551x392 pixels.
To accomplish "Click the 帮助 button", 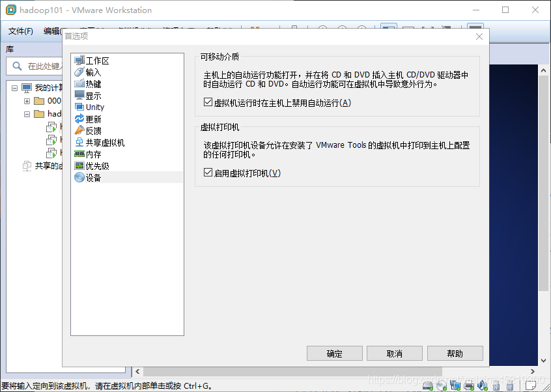I will coord(455,353).
